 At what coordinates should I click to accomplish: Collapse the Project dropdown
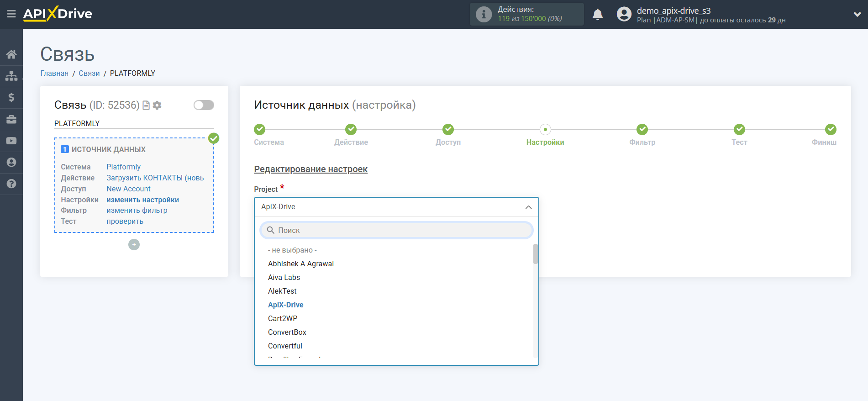[x=528, y=207]
